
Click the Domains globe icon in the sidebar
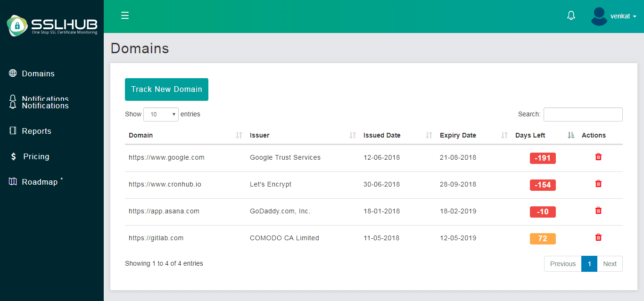pos(13,73)
